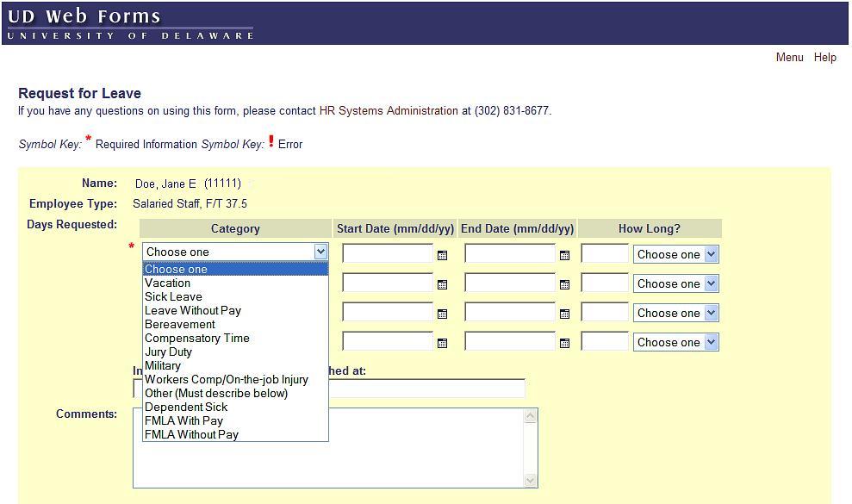Select FMLA Without Pay option
This screenshot has height=504, width=852.
pos(191,434)
